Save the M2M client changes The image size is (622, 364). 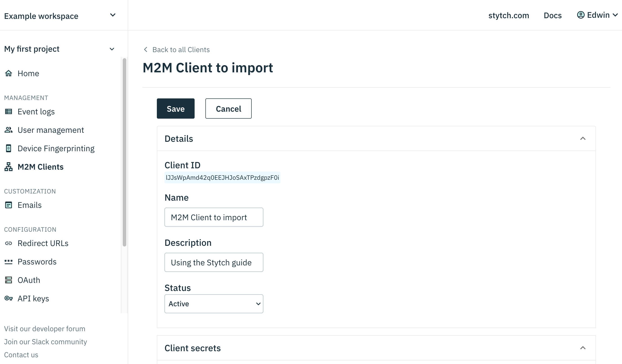[x=175, y=109]
